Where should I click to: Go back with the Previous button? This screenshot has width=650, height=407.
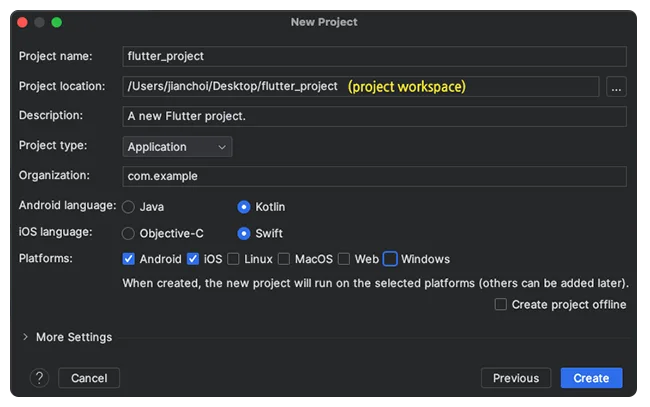point(516,378)
